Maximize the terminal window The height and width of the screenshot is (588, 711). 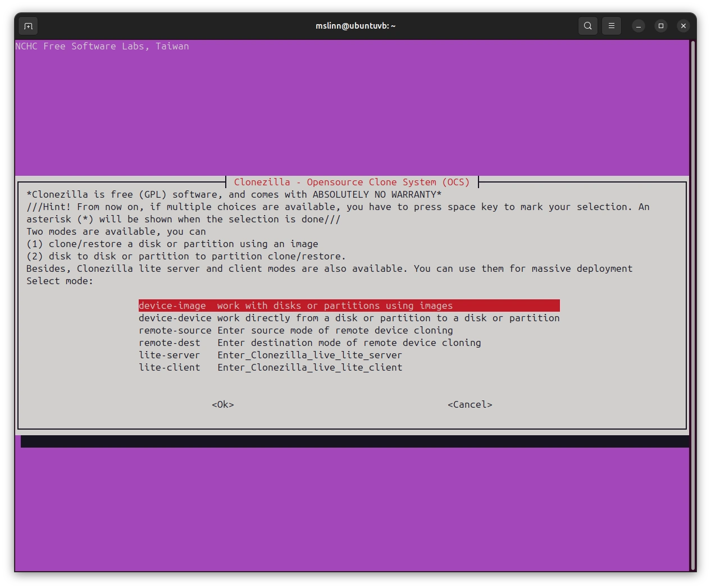click(x=661, y=26)
